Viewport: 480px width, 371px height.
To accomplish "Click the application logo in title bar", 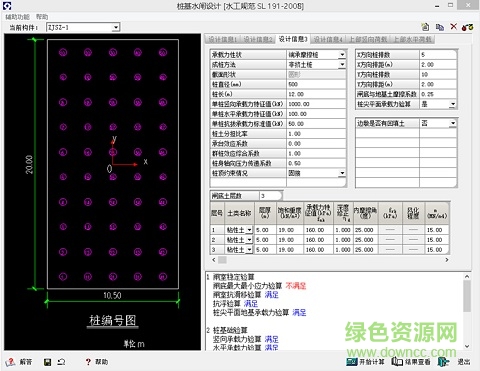I will [7, 6].
